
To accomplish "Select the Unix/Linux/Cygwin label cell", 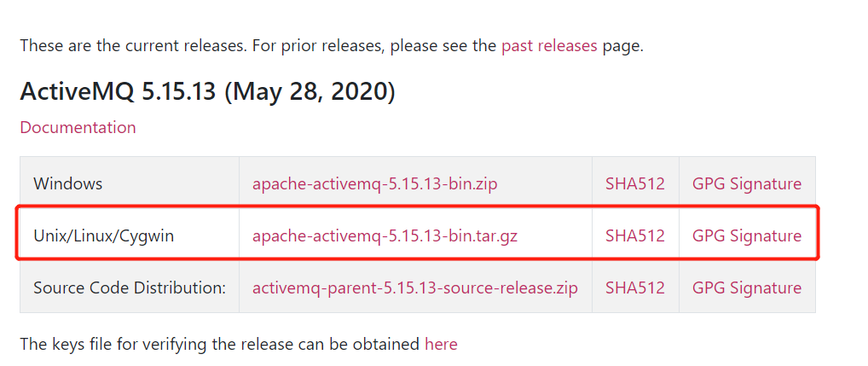I will coord(103,235).
